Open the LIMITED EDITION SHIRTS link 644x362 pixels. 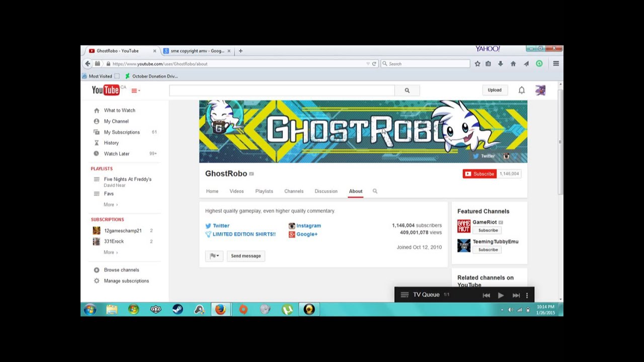click(x=244, y=234)
